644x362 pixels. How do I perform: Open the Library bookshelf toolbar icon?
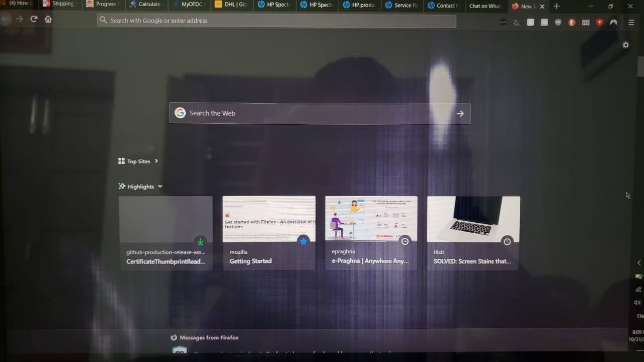click(x=586, y=22)
